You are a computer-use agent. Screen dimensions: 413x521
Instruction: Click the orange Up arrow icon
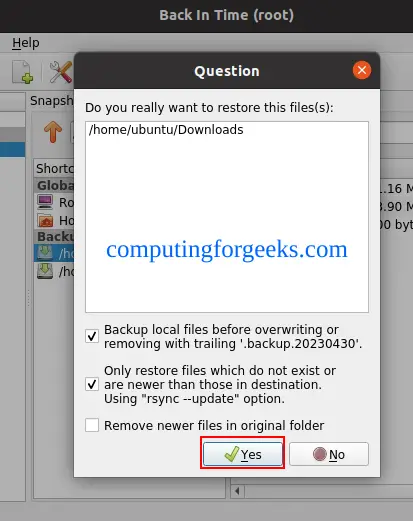53,132
